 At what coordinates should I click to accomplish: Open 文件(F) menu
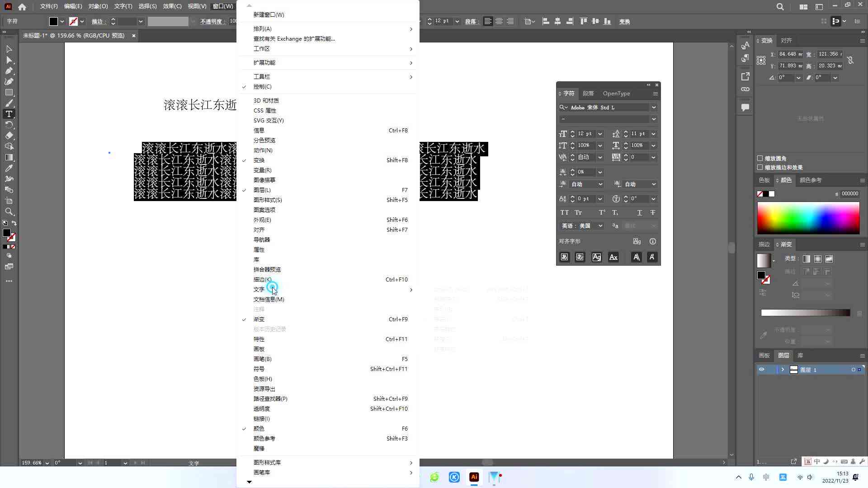click(49, 6)
